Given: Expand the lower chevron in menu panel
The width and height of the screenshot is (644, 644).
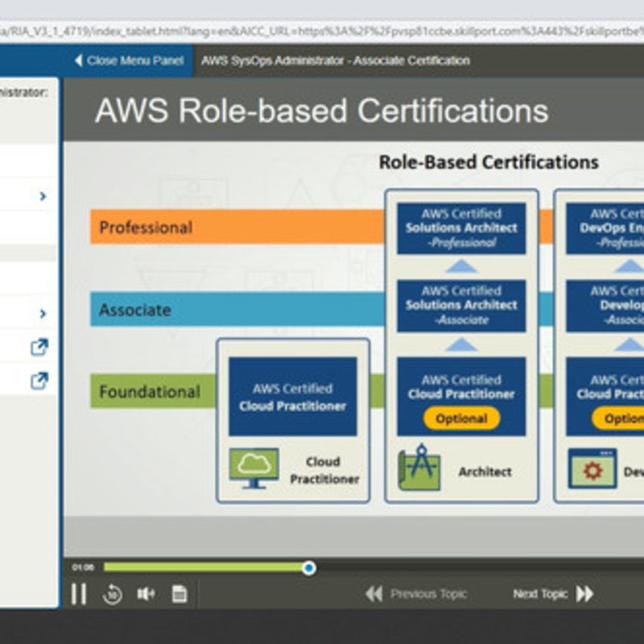Looking at the screenshot, I should [43, 314].
